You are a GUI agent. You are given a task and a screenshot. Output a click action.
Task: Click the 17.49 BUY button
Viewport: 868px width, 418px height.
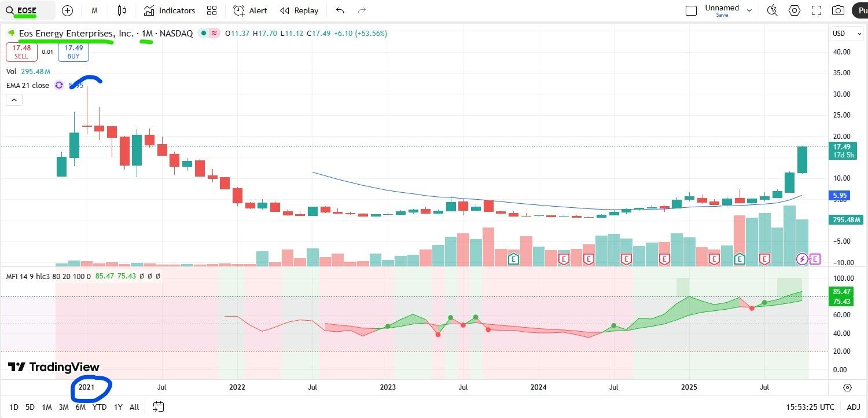(73, 52)
